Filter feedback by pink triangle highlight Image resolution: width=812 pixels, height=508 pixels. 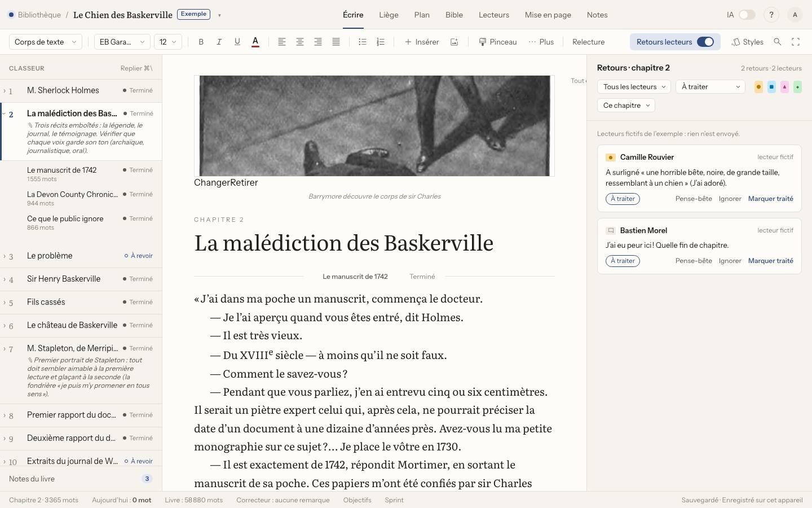click(x=784, y=87)
